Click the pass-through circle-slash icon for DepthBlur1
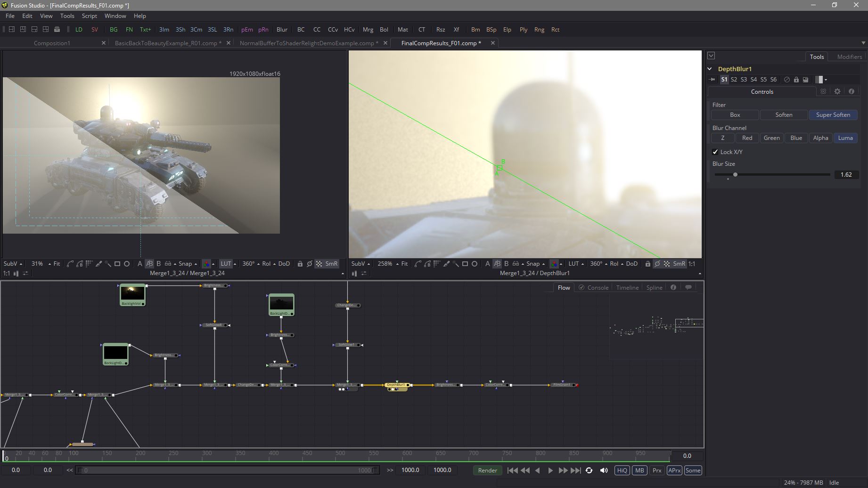The width and height of the screenshot is (868, 488). point(786,80)
